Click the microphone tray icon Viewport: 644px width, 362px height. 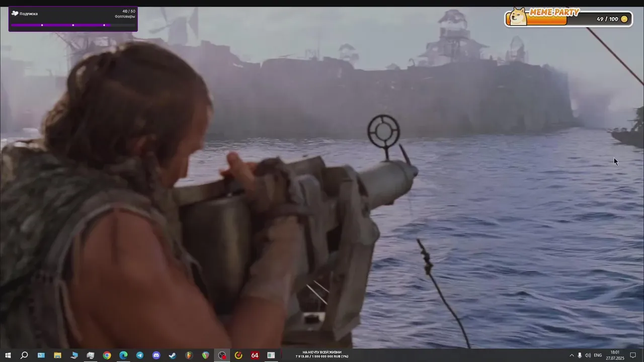(580, 355)
